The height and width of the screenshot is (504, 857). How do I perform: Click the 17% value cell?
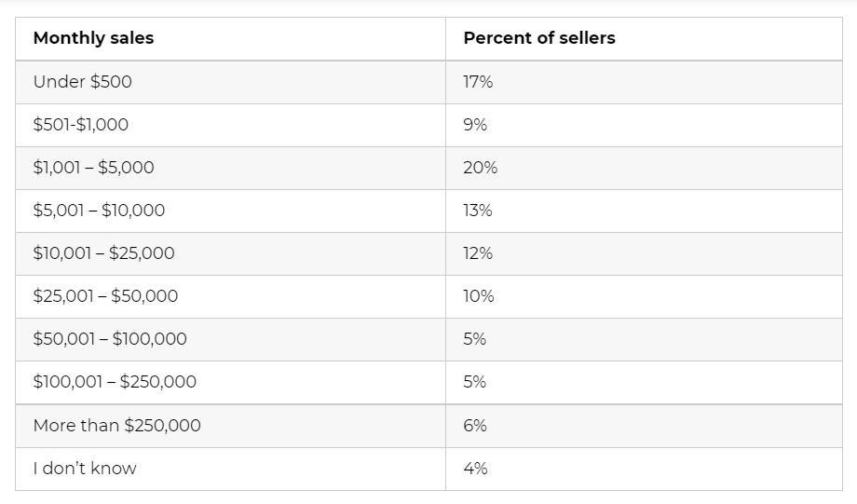click(x=478, y=82)
